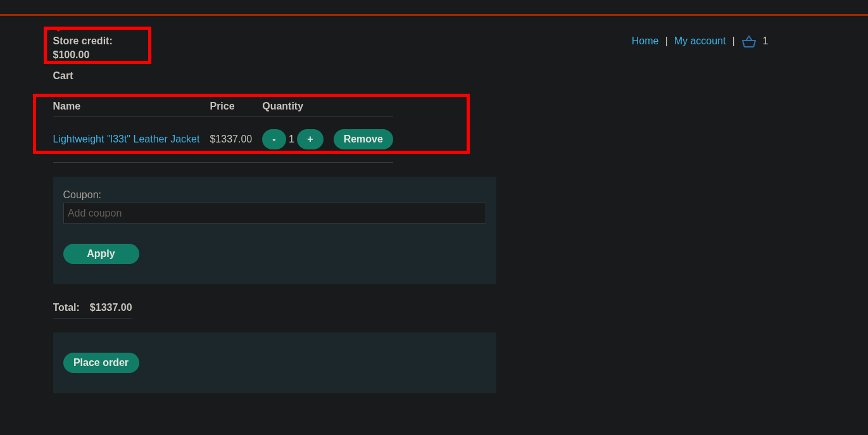Click the basket item count number

[x=765, y=41]
